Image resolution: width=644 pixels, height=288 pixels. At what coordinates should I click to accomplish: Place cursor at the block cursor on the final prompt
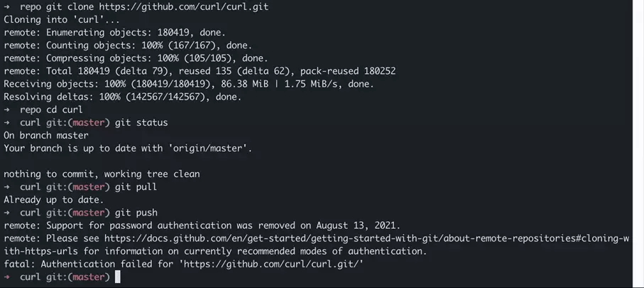[x=118, y=277]
